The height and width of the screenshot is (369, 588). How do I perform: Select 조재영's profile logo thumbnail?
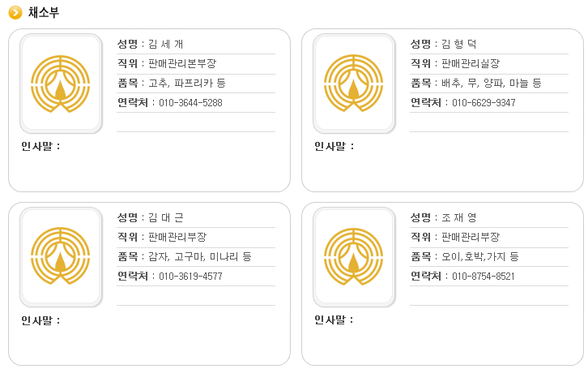(354, 257)
